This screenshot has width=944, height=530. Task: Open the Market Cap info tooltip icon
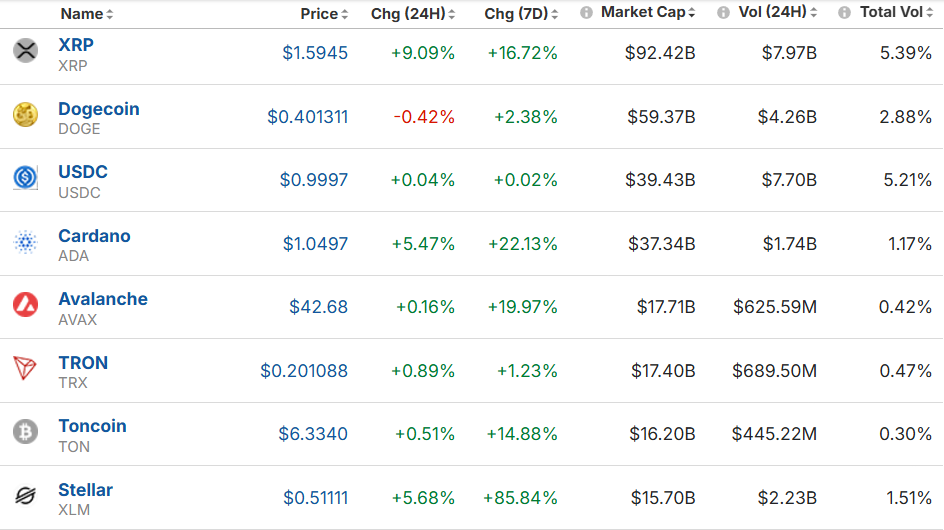point(586,13)
